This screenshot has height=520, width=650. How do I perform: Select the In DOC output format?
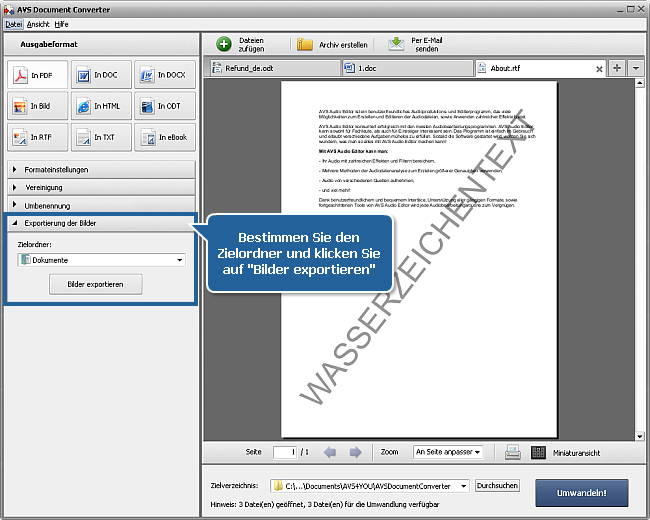[101, 75]
